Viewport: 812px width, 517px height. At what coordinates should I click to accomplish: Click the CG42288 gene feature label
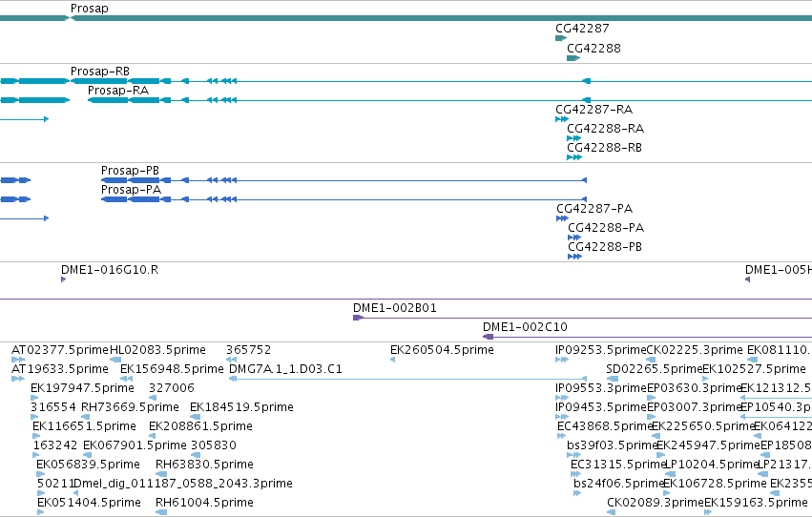pos(593,48)
